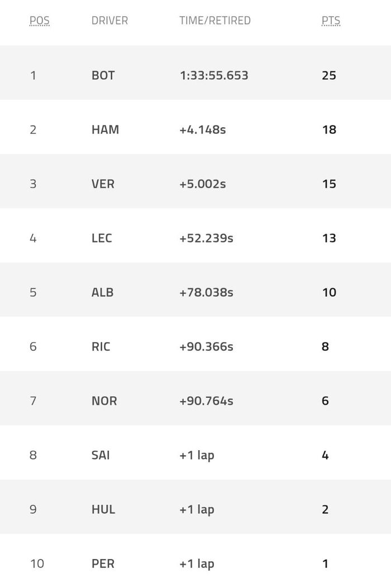Click the 15 points value
Viewport: 391px width, 588px height.
[x=329, y=184]
